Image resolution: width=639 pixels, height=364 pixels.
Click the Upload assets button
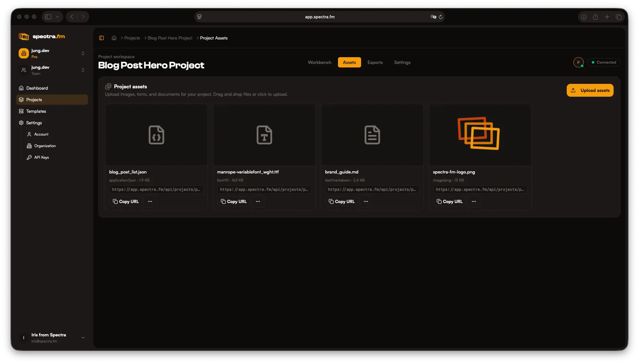[590, 90]
